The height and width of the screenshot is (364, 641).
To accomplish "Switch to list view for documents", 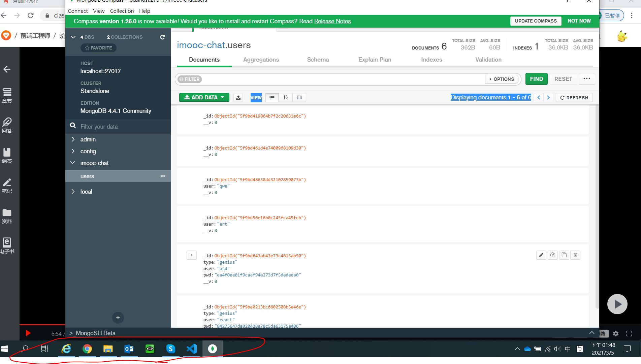I will [x=272, y=98].
